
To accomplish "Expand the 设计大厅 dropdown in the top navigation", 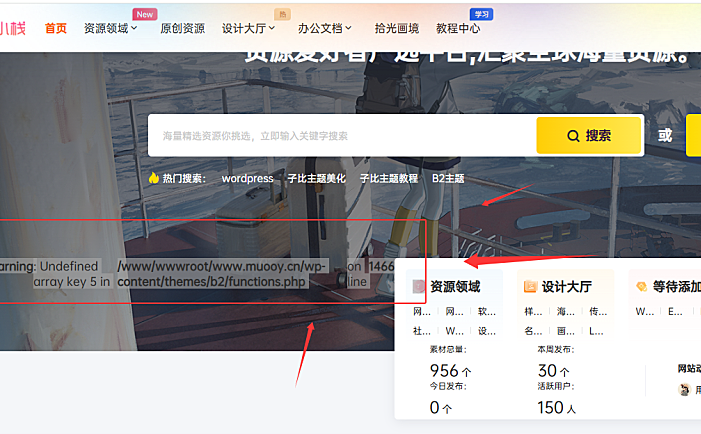I will [249, 29].
